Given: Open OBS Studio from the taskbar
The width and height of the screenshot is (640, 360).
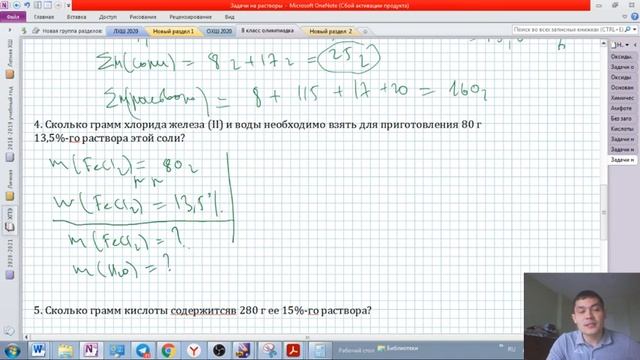Looking at the screenshot, I should click(220, 350).
